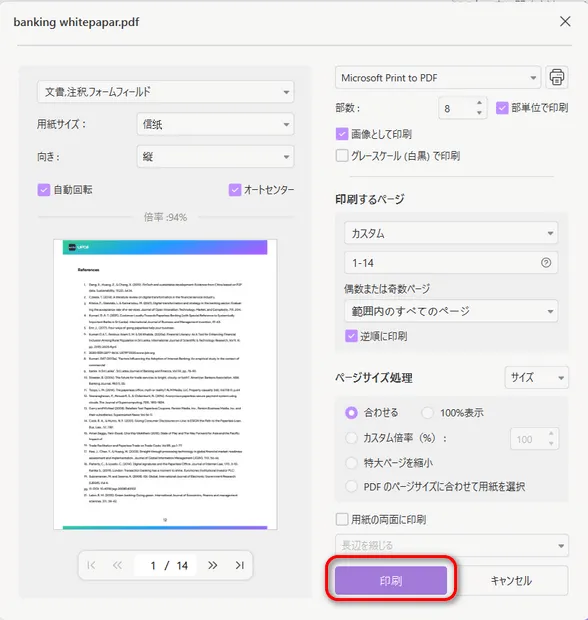Choose PDF のページサイズに合わせて用紙を選択

pos(351,486)
